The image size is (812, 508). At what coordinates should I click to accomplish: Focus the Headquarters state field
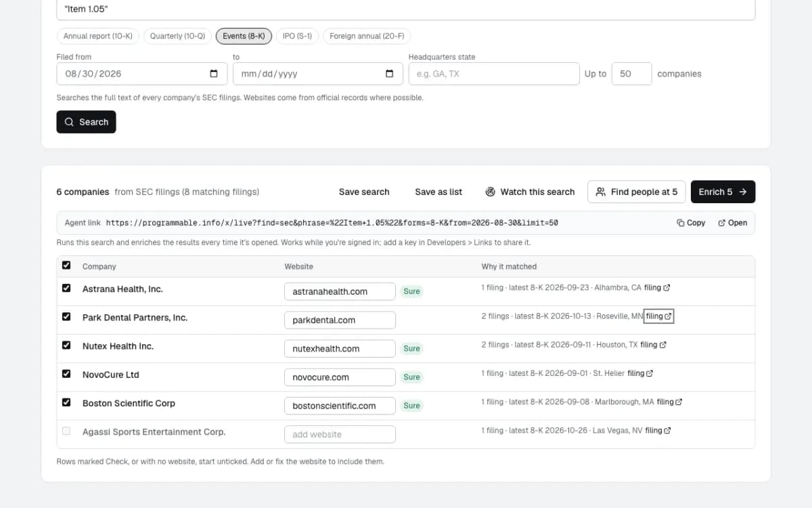(494, 74)
